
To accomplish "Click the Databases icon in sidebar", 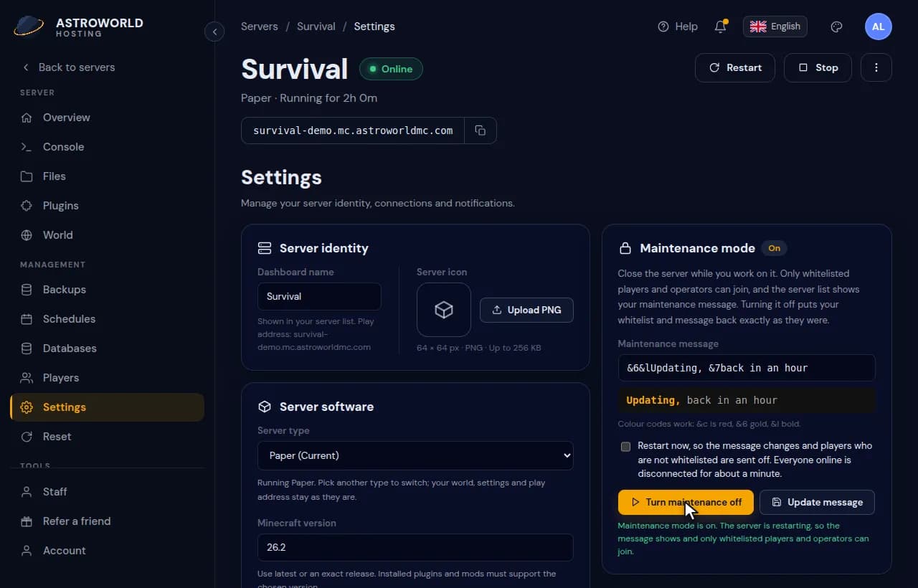I will (x=27, y=348).
